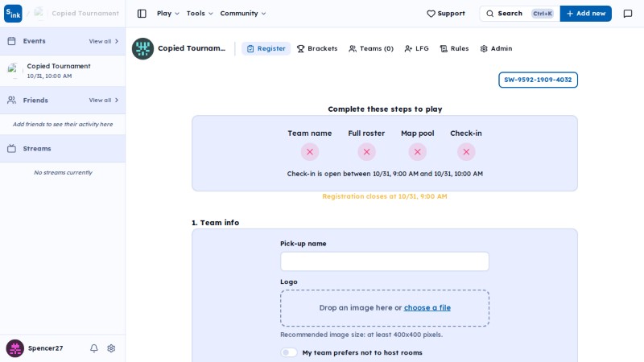Click the Check-in status cross
Viewport: 644px width, 362px height.
(466, 152)
